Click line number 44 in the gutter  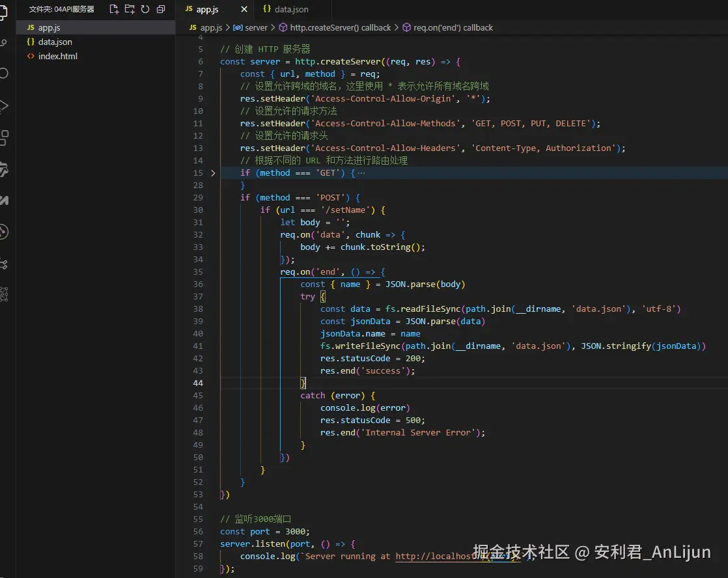pyautogui.click(x=198, y=383)
